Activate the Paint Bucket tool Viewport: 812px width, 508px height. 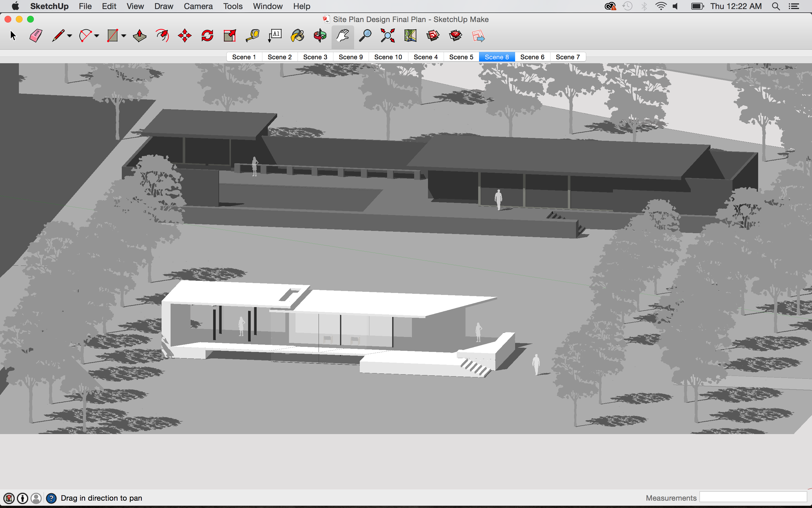297,36
